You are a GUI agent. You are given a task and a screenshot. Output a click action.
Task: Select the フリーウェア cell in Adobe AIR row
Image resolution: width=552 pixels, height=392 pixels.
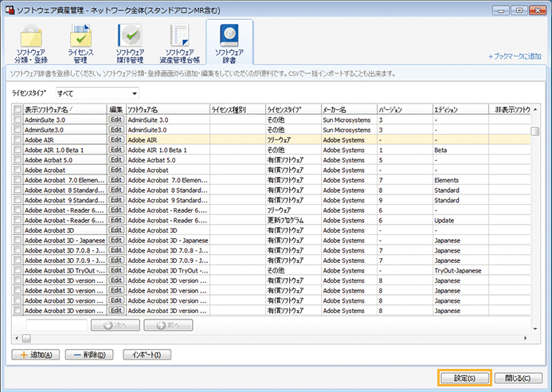(x=294, y=139)
